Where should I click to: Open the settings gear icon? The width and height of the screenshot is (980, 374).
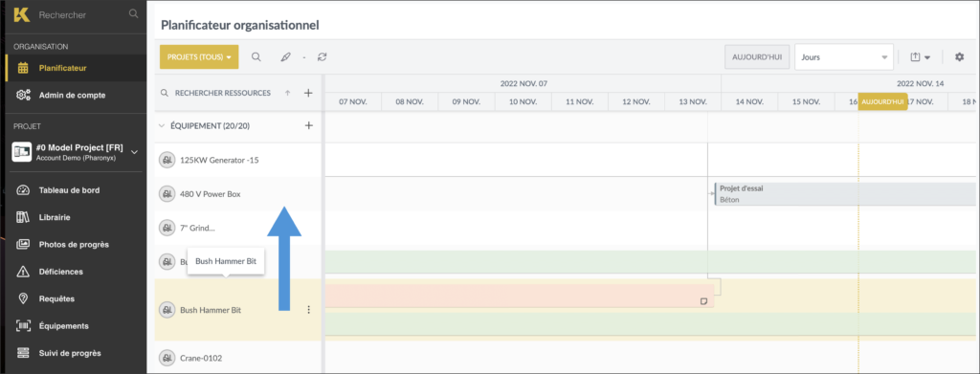click(959, 56)
